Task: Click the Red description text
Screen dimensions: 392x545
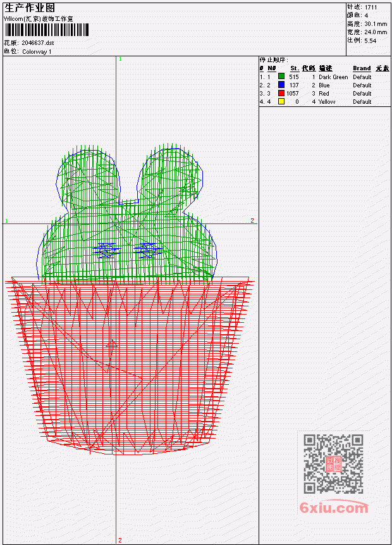Action: click(324, 94)
